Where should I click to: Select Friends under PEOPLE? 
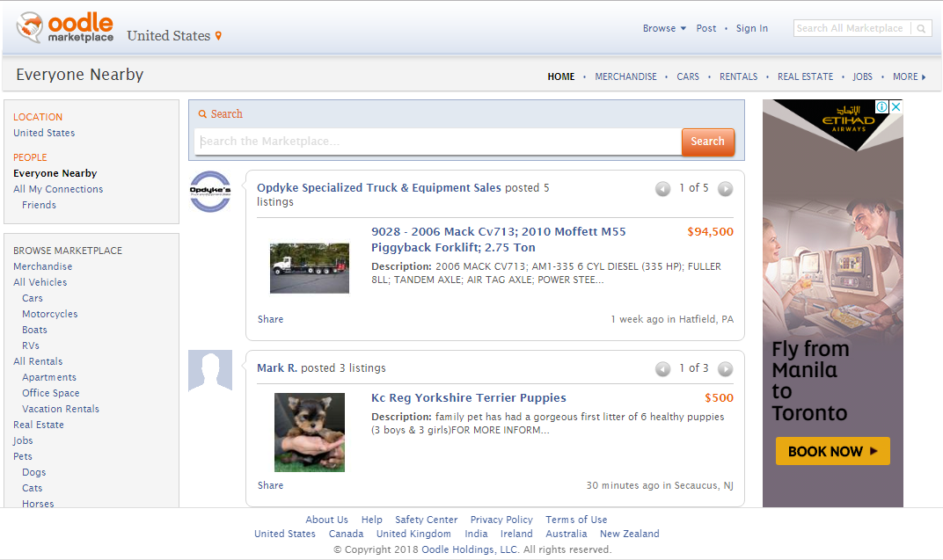pos(39,205)
